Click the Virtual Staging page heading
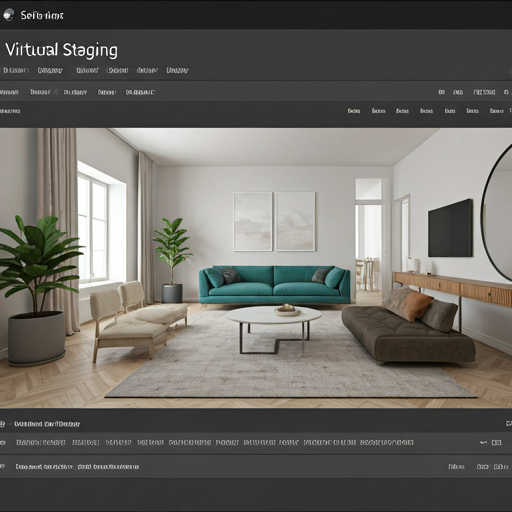Screen dimensions: 512x512 coord(61,50)
